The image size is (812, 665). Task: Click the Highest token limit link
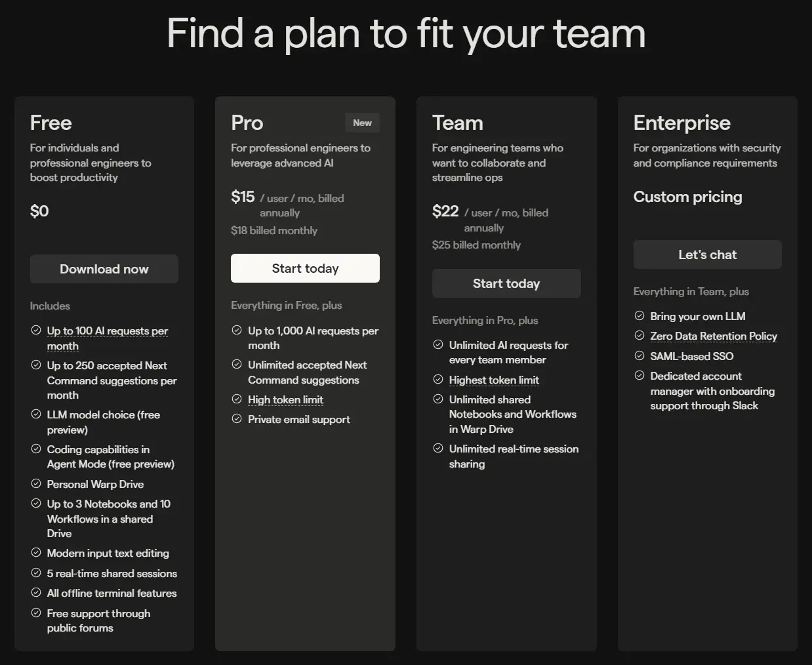(493, 380)
